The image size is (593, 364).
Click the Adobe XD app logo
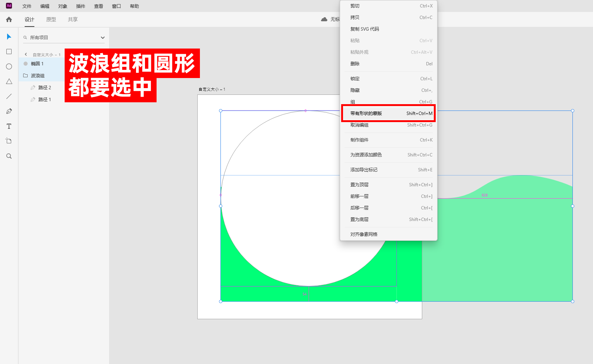(x=9, y=6)
